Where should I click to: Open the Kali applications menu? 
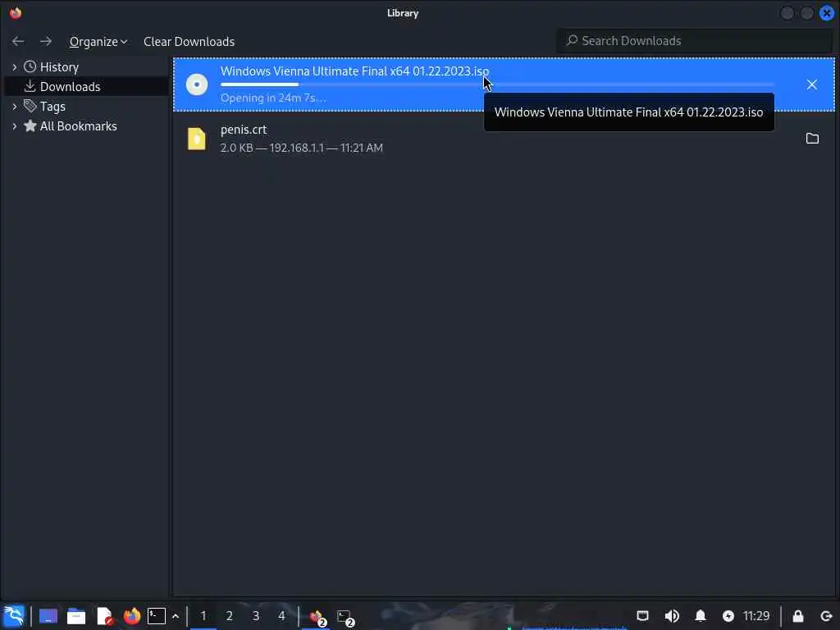[x=14, y=616]
